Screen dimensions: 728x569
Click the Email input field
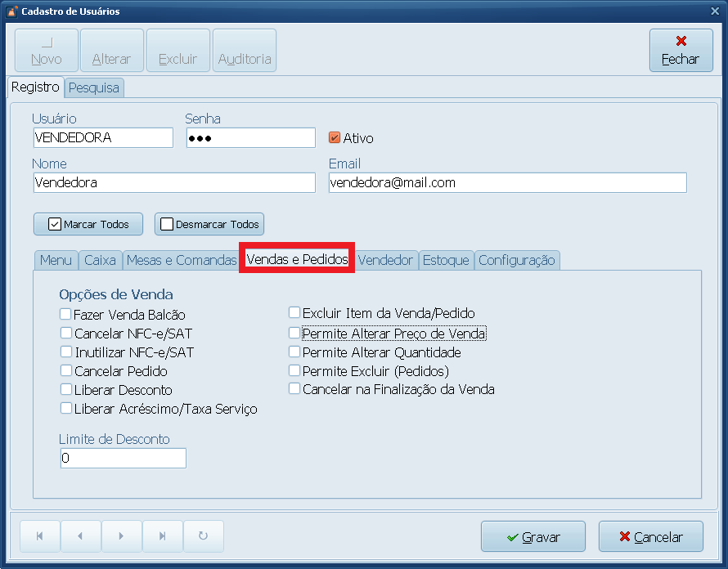pos(507,183)
